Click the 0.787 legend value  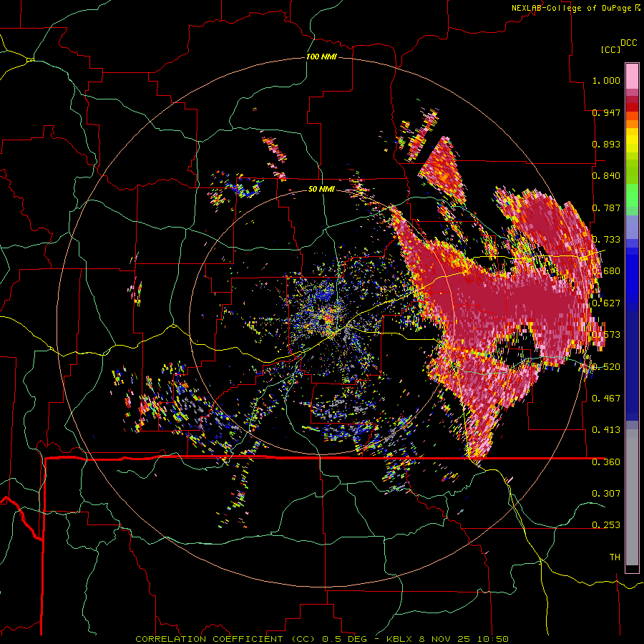[606, 208]
